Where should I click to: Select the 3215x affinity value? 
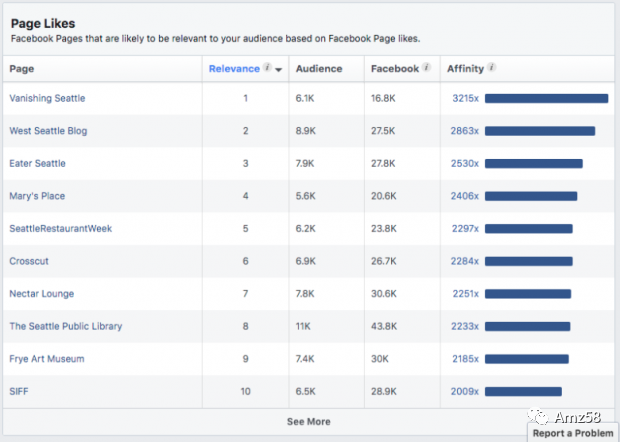(465, 98)
